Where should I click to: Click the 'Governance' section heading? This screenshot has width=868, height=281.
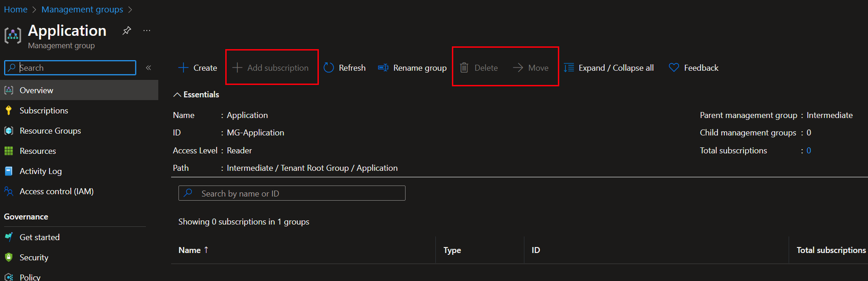click(26, 216)
